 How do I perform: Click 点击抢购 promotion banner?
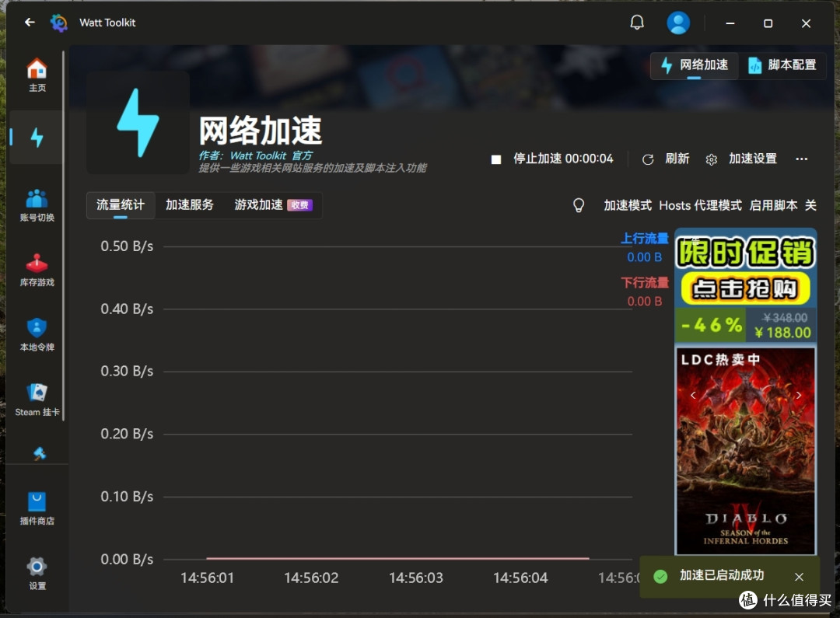coord(744,289)
